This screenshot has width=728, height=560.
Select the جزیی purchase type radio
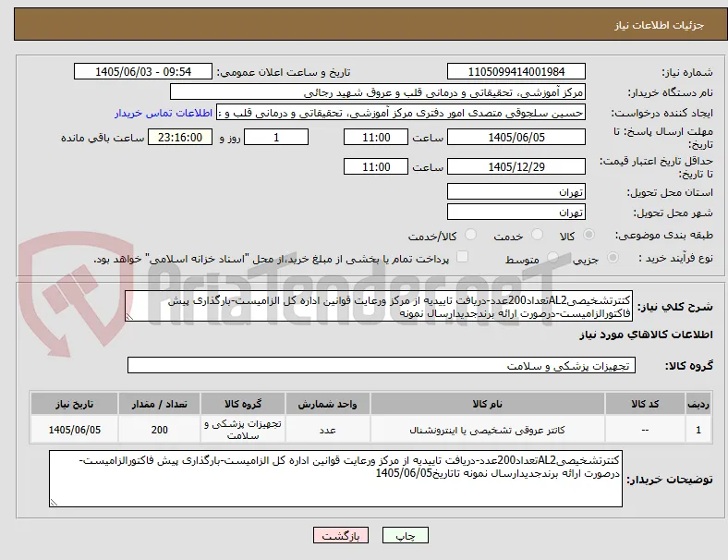point(613,258)
